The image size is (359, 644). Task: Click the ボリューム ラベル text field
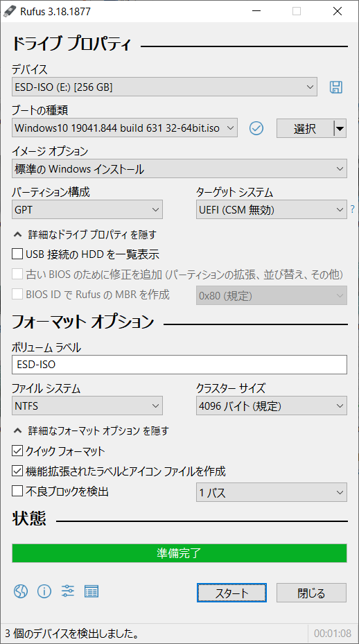(179, 365)
